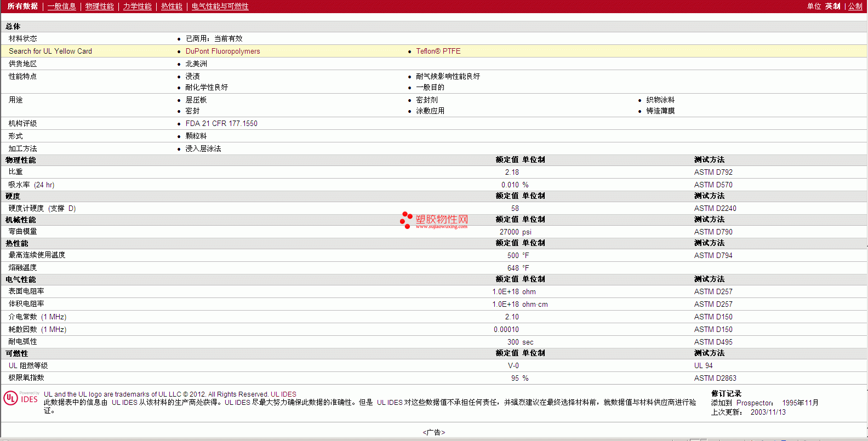The height and width of the screenshot is (441, 868).
Task: Click the Search for UL Yellow Card link
Action: pyautogui.click(x=50, y=51)
